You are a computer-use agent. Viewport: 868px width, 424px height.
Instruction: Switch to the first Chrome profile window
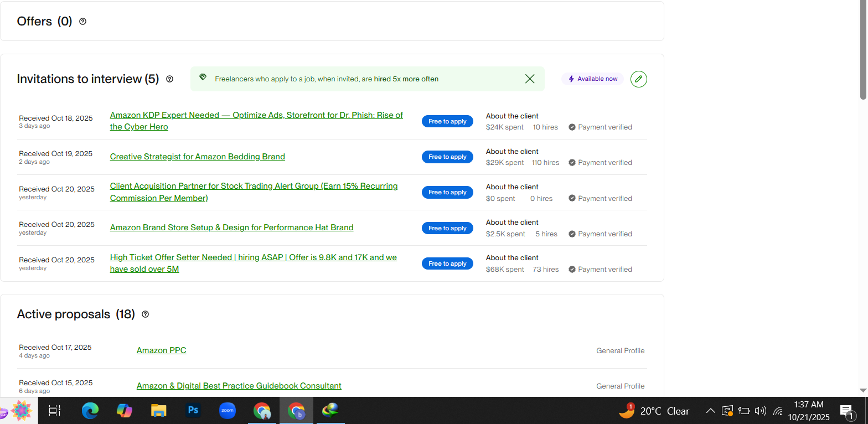(x=262, y=411)
